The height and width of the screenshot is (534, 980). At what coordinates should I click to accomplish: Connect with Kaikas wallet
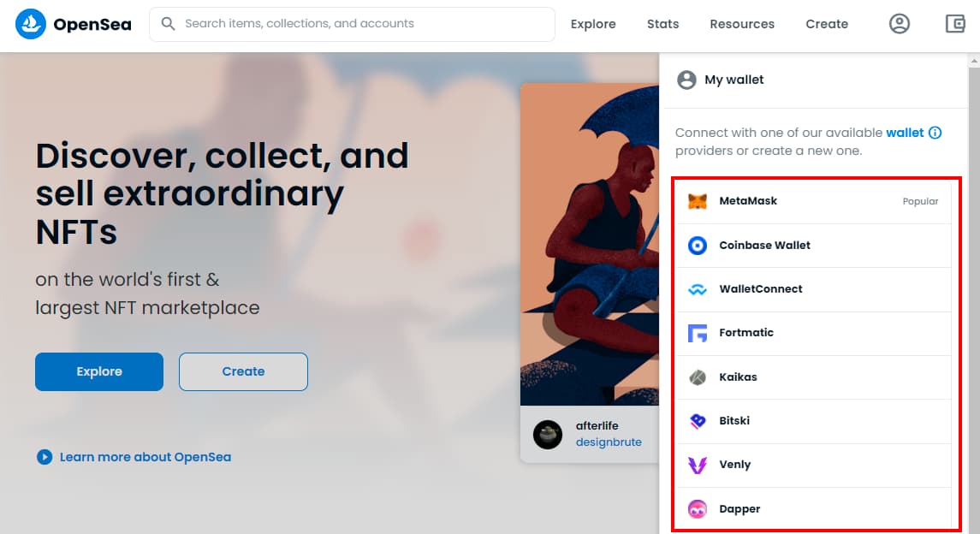(814, 377)
